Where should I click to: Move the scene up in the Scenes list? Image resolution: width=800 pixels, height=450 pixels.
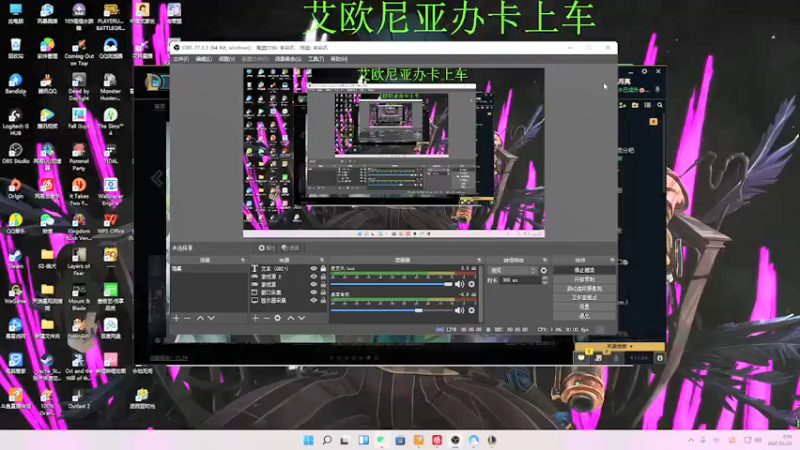(x=200, y=318)
